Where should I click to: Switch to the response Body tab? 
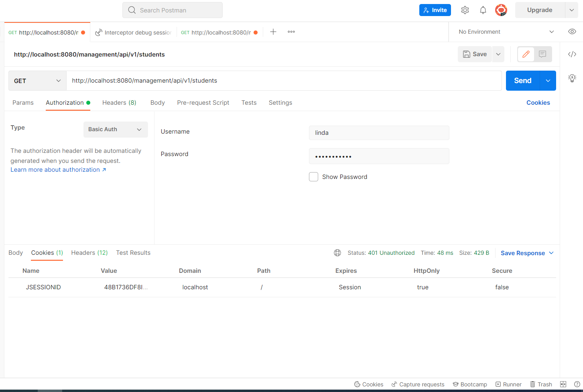(16, 253)
